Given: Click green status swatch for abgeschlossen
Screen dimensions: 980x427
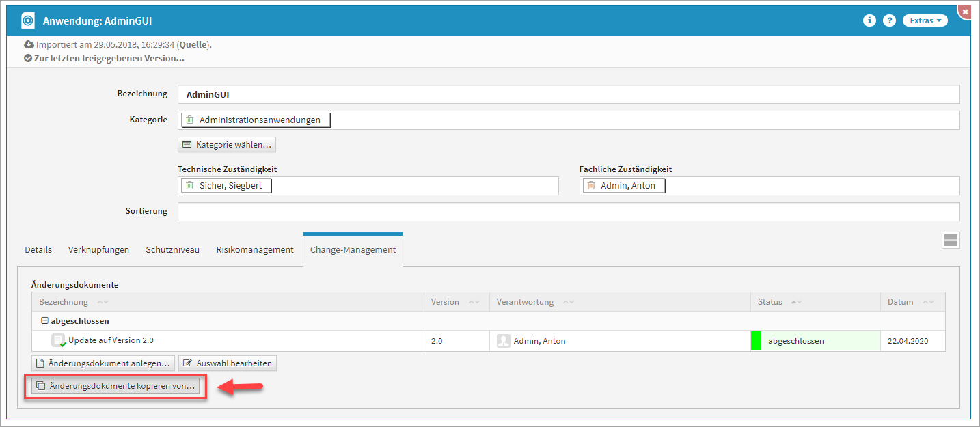Looking at the screenshot, I should (756, 341).
